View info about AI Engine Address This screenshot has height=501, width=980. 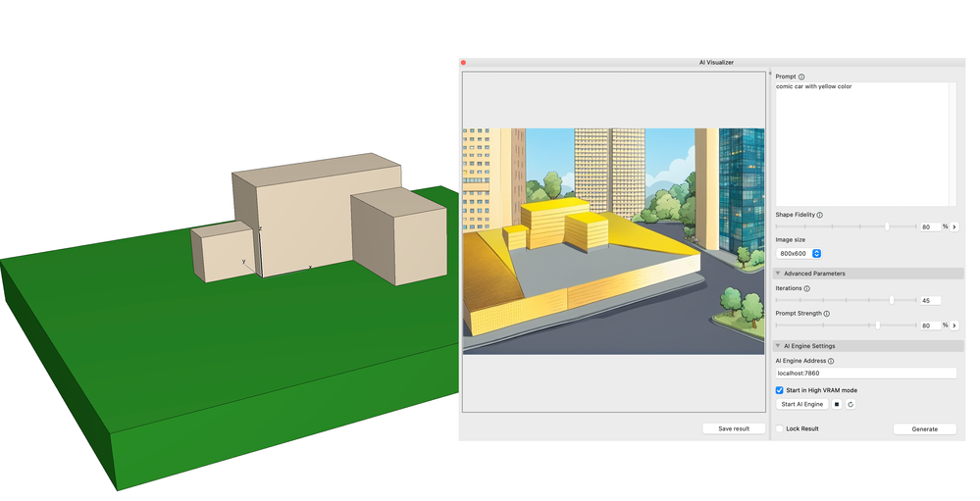click(831, 361)
